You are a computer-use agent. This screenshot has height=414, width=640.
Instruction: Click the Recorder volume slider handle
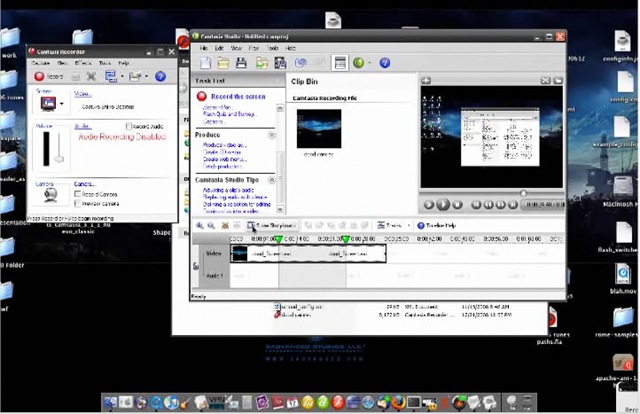pos(60,158)
